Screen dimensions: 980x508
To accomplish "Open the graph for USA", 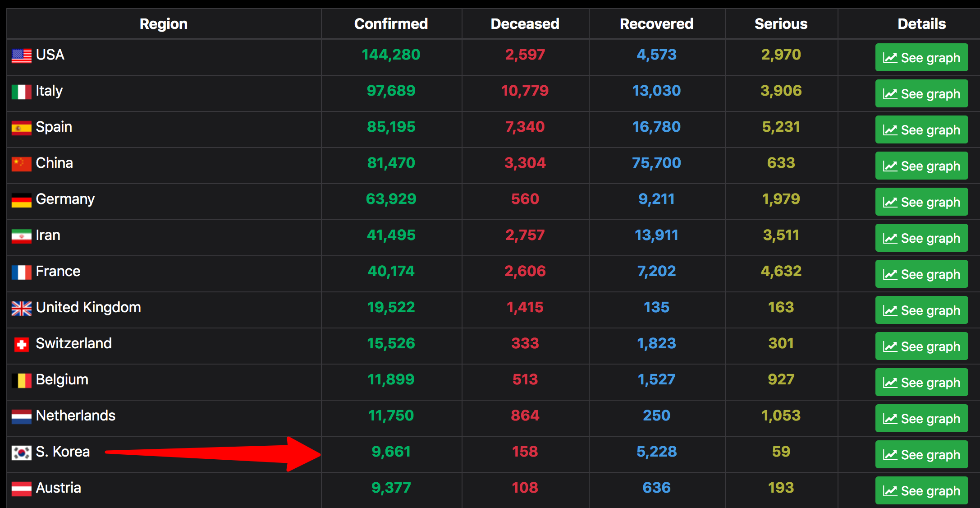I will [x=921, y=57].
